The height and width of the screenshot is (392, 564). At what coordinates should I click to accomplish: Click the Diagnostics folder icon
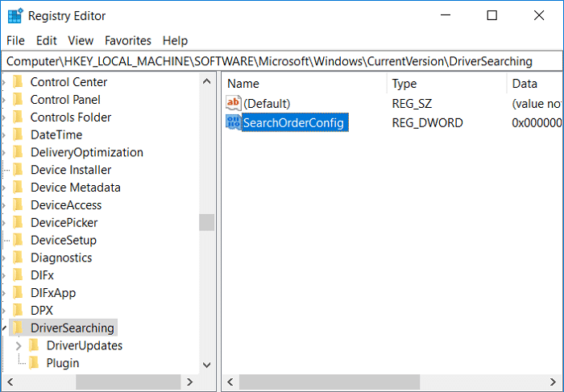[18, 258]
